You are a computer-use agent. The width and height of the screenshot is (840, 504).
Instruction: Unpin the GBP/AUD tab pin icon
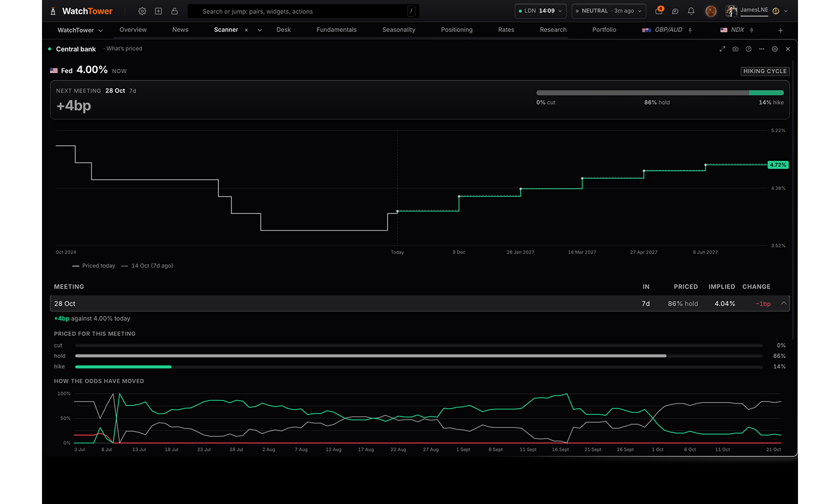690,30
